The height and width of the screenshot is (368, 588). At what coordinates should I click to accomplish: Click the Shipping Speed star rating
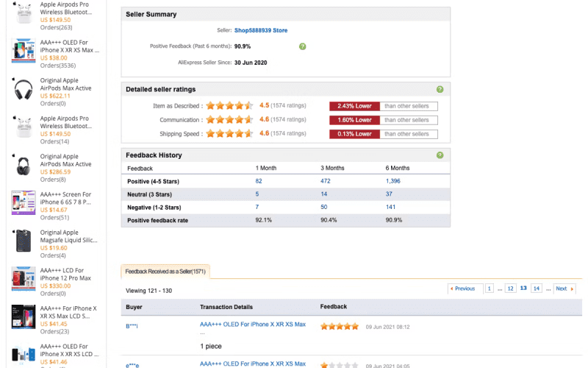point(229,133)
